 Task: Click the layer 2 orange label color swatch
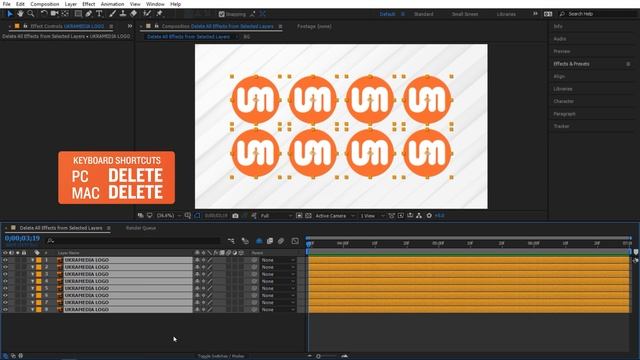(x=39, y=267)
